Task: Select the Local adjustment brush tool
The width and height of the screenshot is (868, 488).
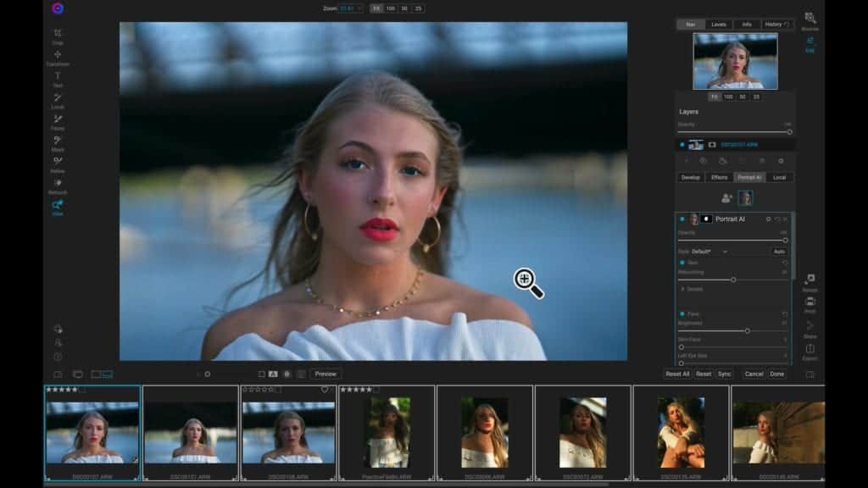Action: click(x=58, y=101)
